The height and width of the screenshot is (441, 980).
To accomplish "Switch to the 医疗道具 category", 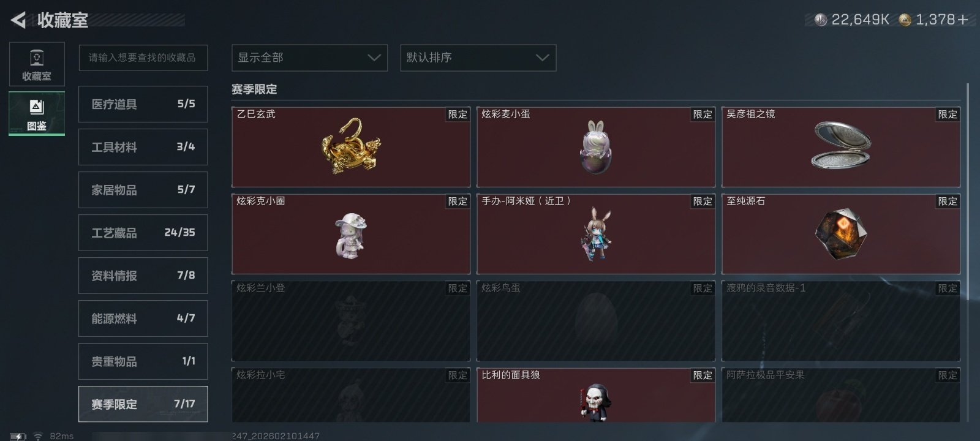I will coord(143,104).
